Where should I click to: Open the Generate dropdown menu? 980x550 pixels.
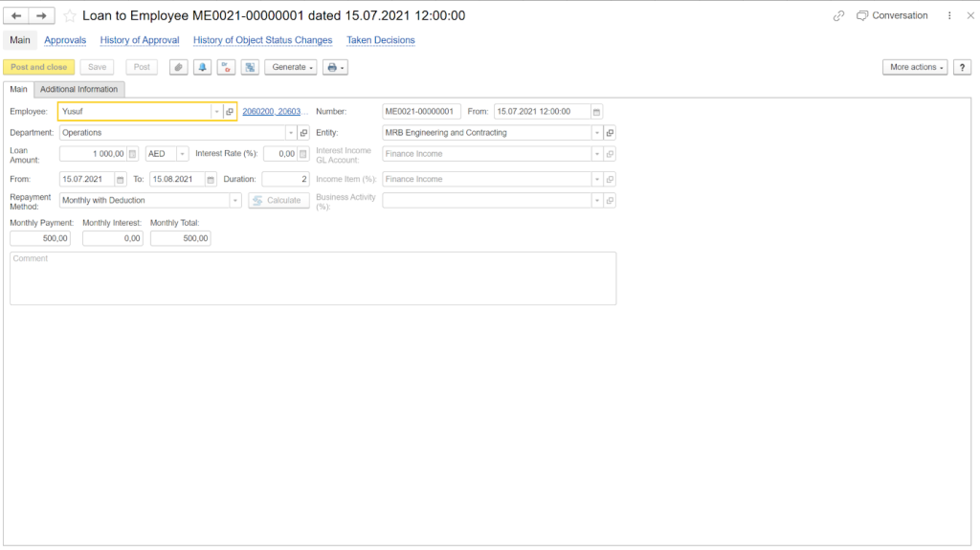coord(289,67)
